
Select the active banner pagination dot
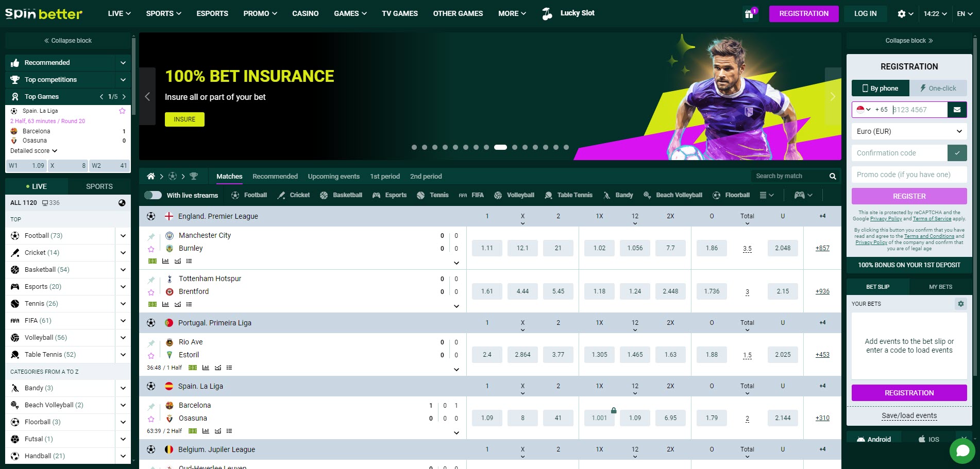[x=500, y=147]
